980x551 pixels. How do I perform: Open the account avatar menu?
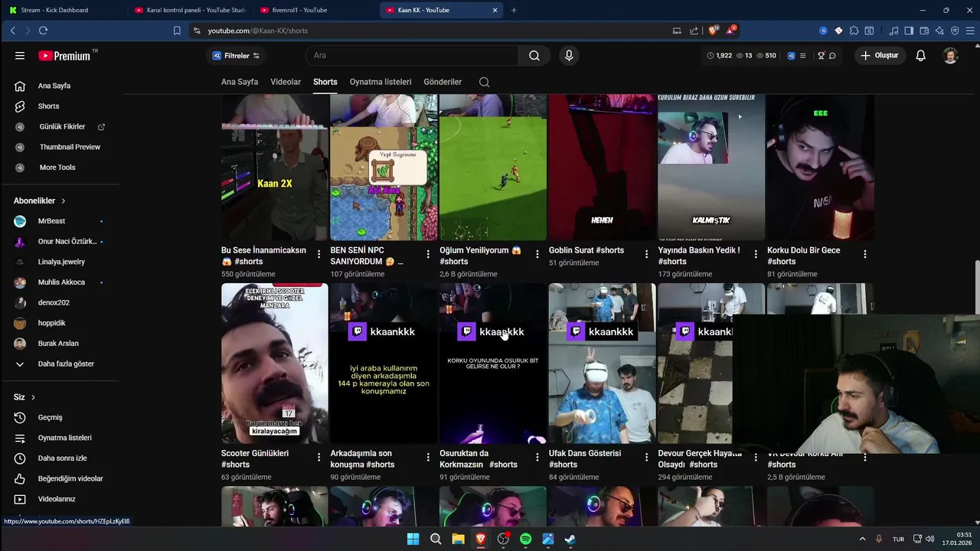click(x=950, y=55)
